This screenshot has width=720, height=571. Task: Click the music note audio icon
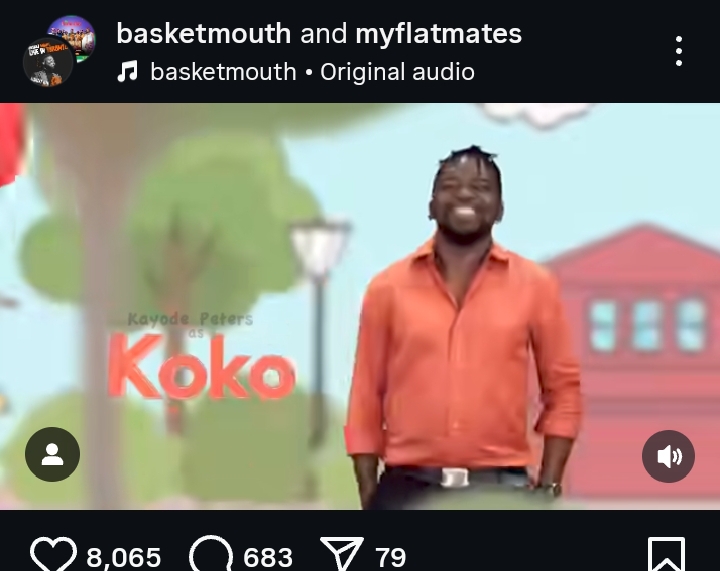pos(127,72)
